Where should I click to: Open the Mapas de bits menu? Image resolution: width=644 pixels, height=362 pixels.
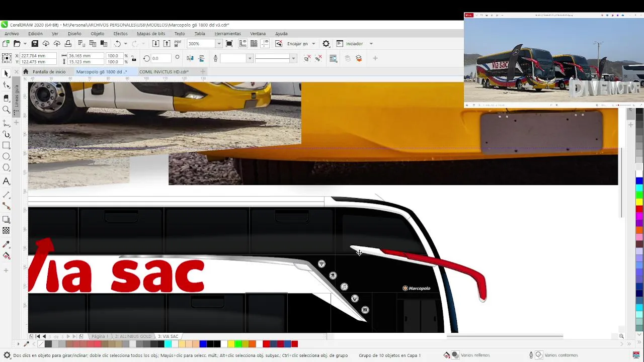[151, 34]
